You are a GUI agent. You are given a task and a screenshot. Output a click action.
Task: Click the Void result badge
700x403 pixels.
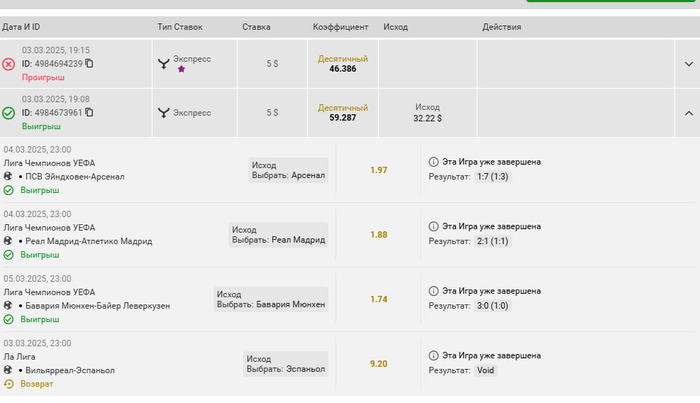[485, 370]
